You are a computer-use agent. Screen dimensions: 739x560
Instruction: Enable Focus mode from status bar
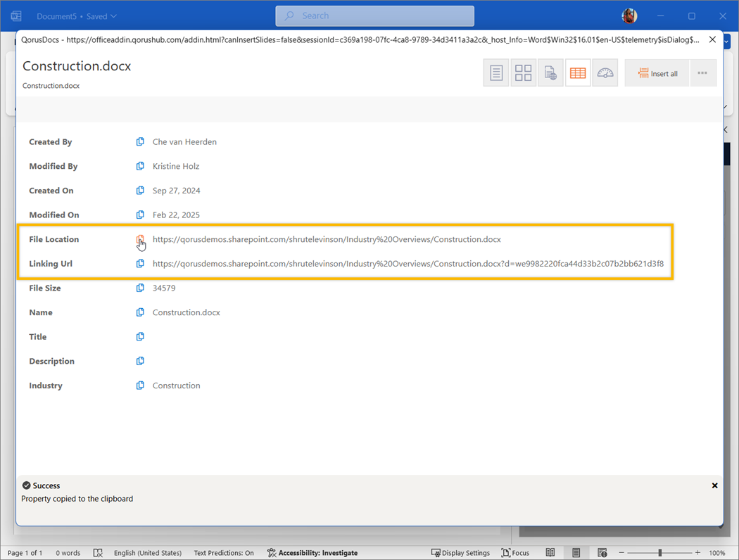515,553
